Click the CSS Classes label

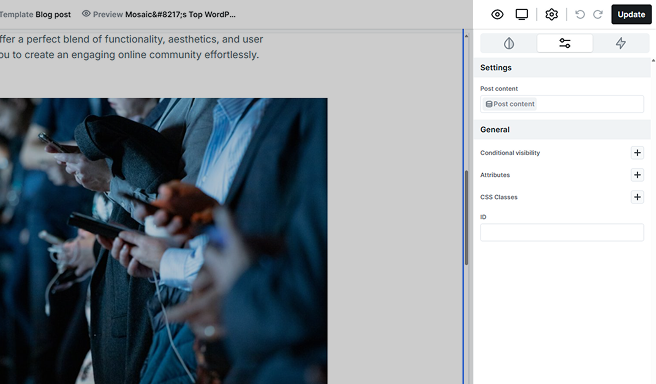(499, 197)
